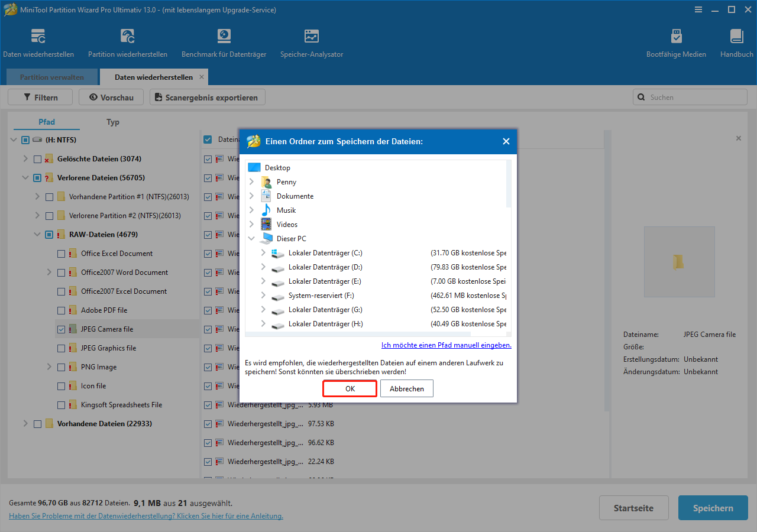This screenshot has width=757, height=532.
Task: Toggle the Dateiname select-all checkbox
Action: (208, 140)
